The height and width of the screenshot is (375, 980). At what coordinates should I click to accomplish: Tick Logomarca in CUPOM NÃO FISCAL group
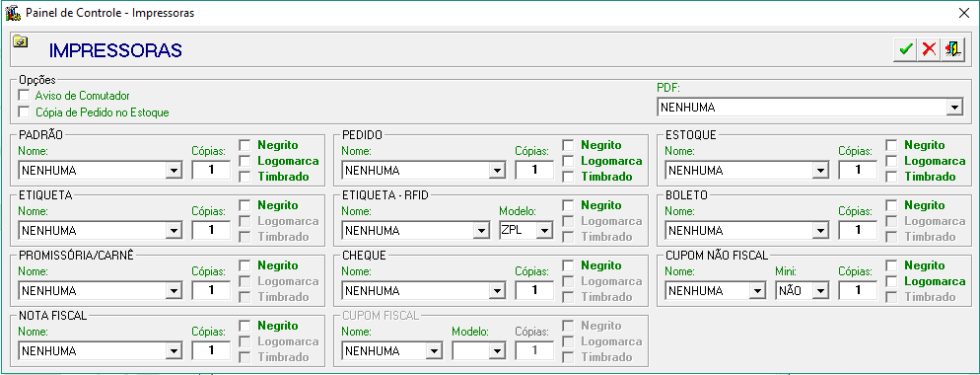(891, 281)
